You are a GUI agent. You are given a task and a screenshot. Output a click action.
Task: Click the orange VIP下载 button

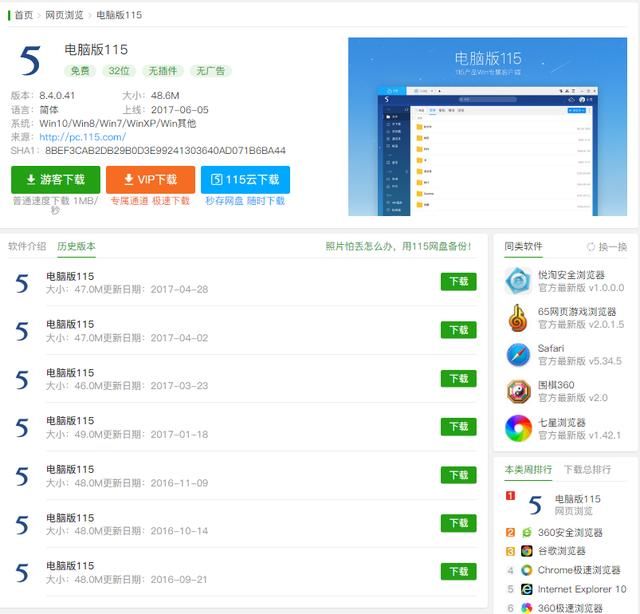(150, 180)
